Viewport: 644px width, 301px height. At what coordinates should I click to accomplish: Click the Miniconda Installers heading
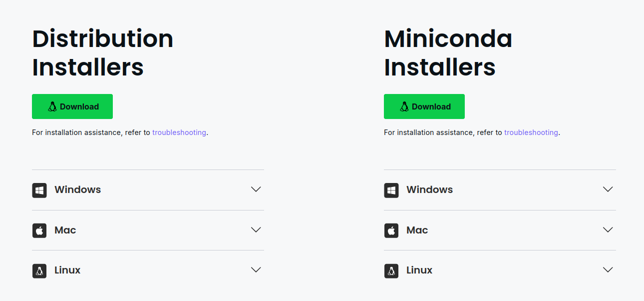(x=448, y=53)
